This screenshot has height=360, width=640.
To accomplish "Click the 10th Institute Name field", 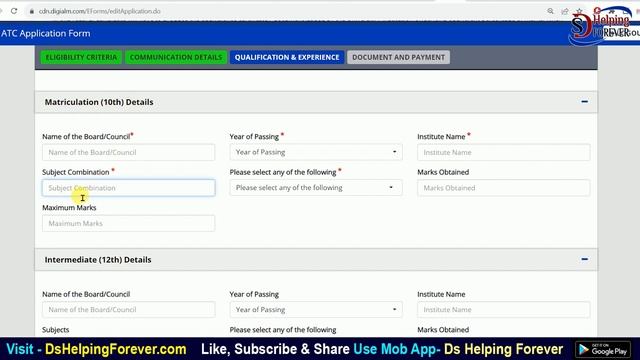I will [503, 152].
